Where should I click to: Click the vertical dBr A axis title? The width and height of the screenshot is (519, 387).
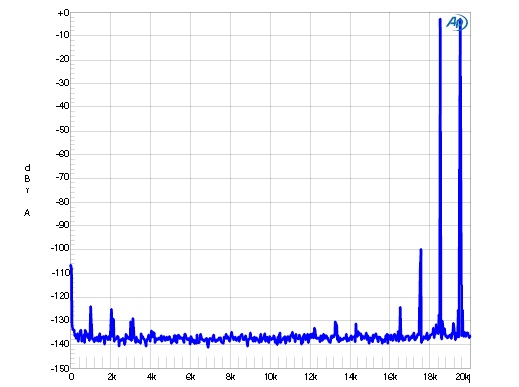27,190
